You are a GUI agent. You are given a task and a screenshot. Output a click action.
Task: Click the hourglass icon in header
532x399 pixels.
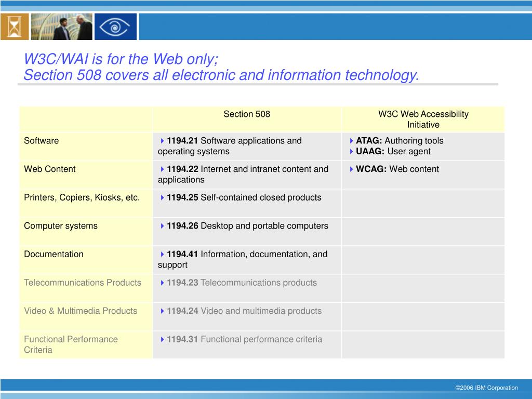click(x=14, y=27)
